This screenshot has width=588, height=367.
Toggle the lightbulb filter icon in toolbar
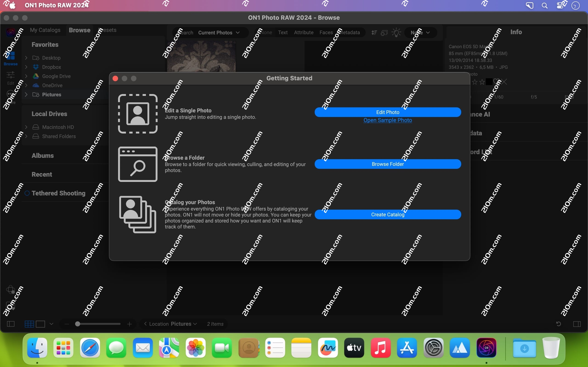coord(396,33)
